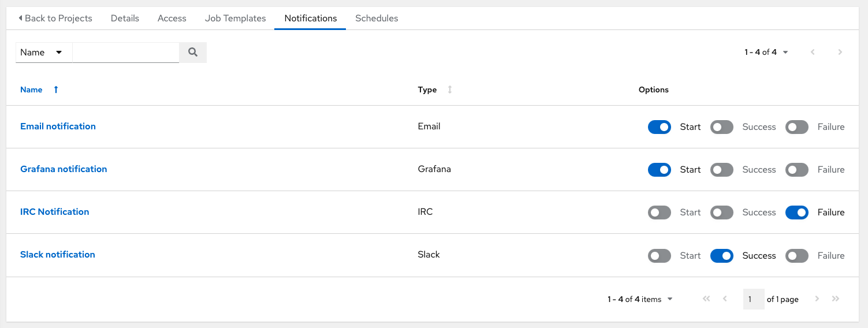Switch to the Job Templates tab
The image size is (868, 328).
pos(235,18)
